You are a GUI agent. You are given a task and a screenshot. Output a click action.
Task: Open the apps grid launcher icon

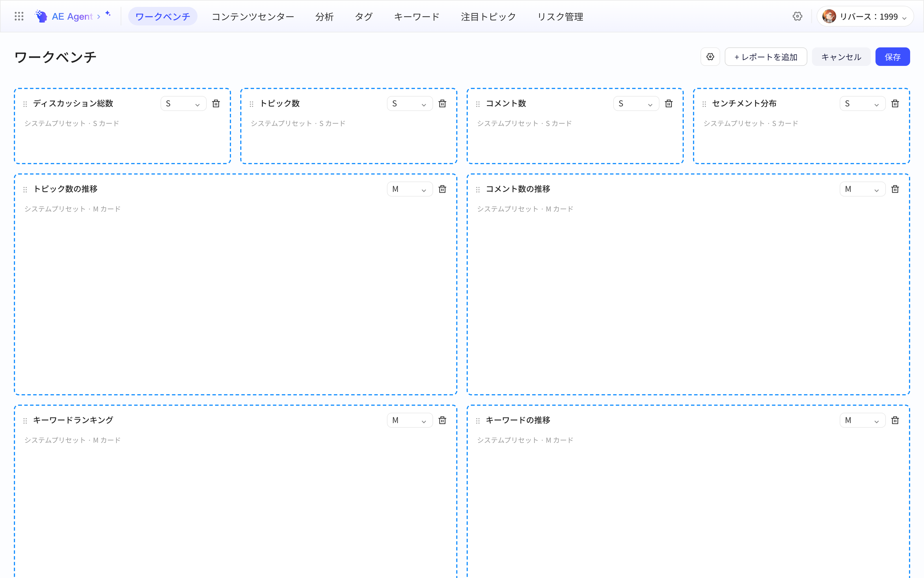coord(19,16)
